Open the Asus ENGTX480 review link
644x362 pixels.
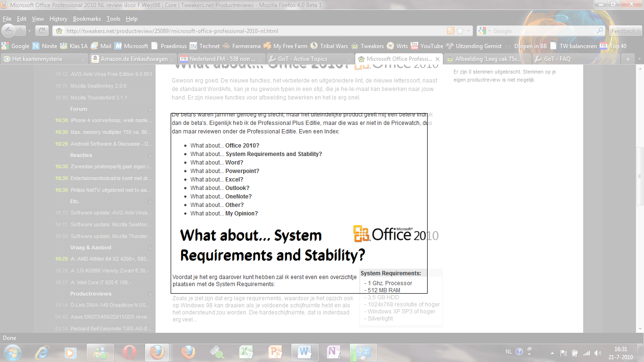[111, 317]
